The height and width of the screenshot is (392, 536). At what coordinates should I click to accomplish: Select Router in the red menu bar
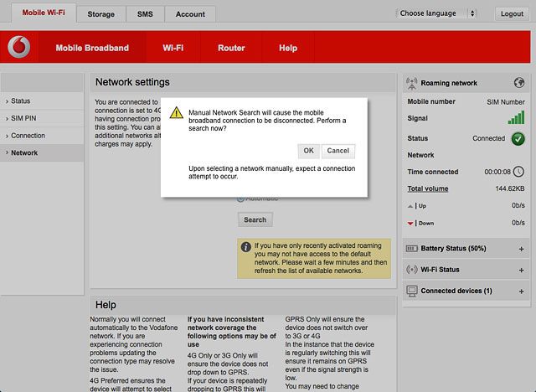coord(231,48)
